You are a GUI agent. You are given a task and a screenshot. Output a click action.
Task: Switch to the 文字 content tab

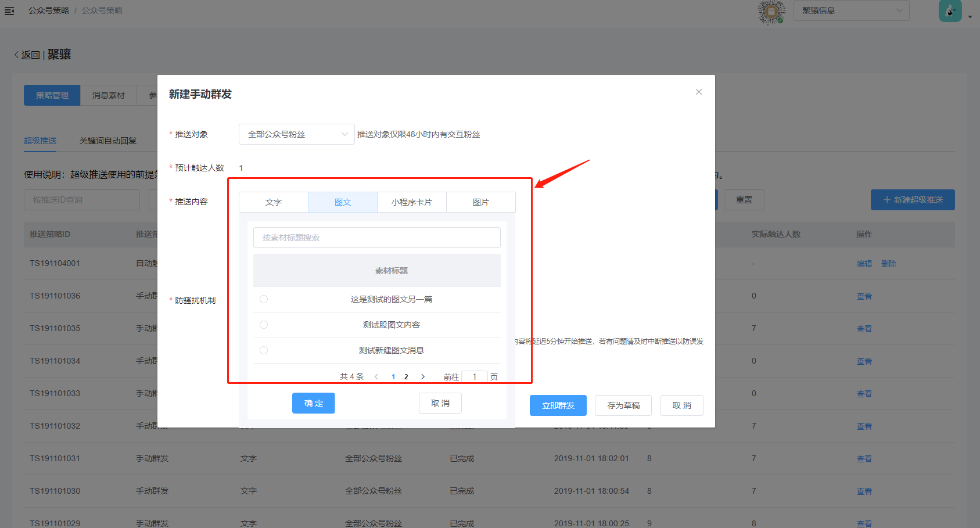274,202
